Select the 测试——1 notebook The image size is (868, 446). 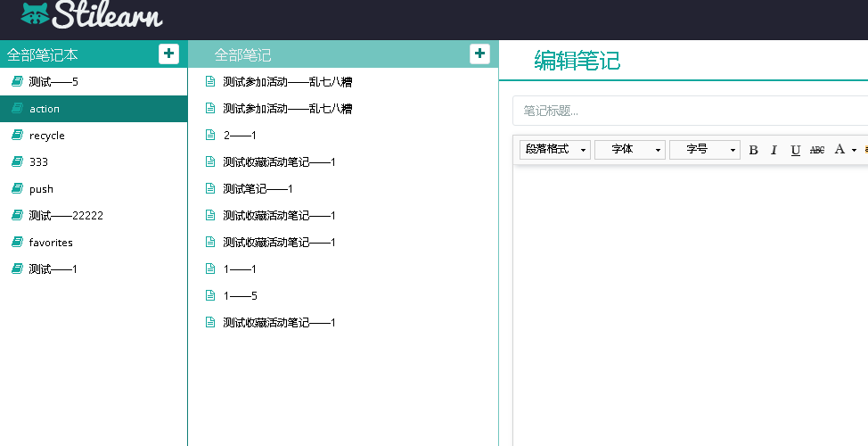pos(94,269)
